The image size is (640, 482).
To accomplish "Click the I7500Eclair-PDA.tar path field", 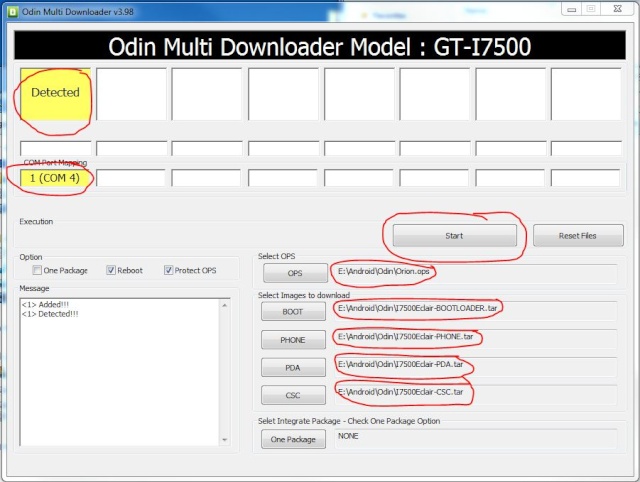I will [476, 367].
